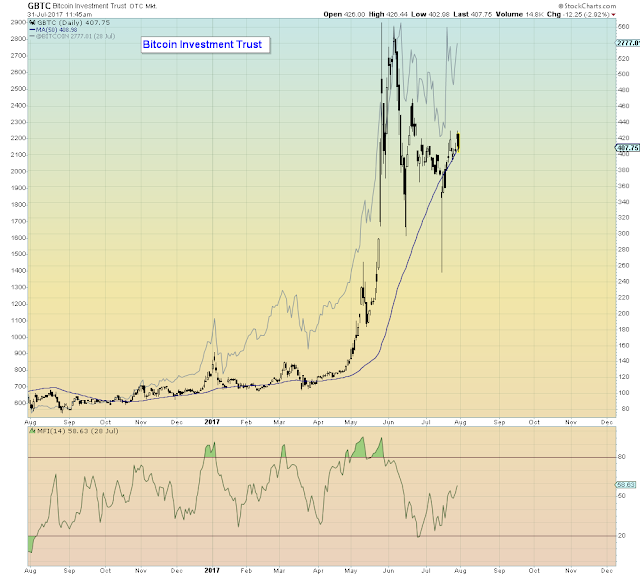The image size is (640, 576).
Task: Click the MFI(14) 58.63 (28 Jul) label
Action: [78, 431]
